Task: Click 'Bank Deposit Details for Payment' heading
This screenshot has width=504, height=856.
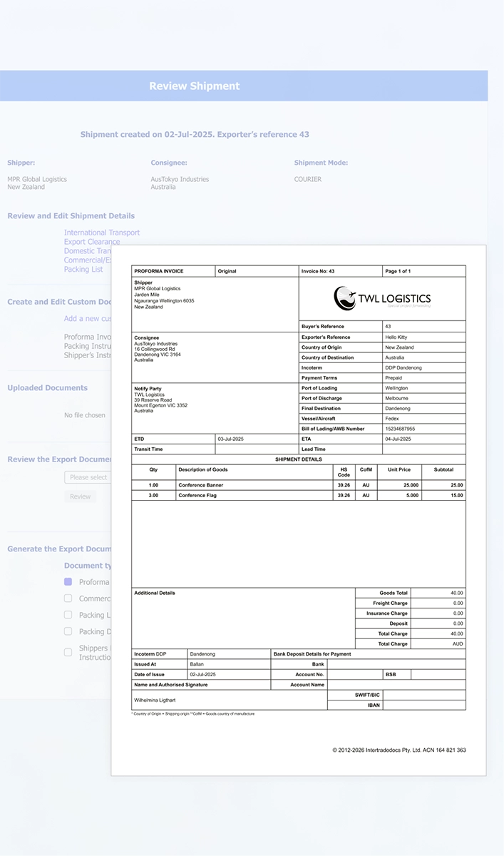Action: point(312,654)
